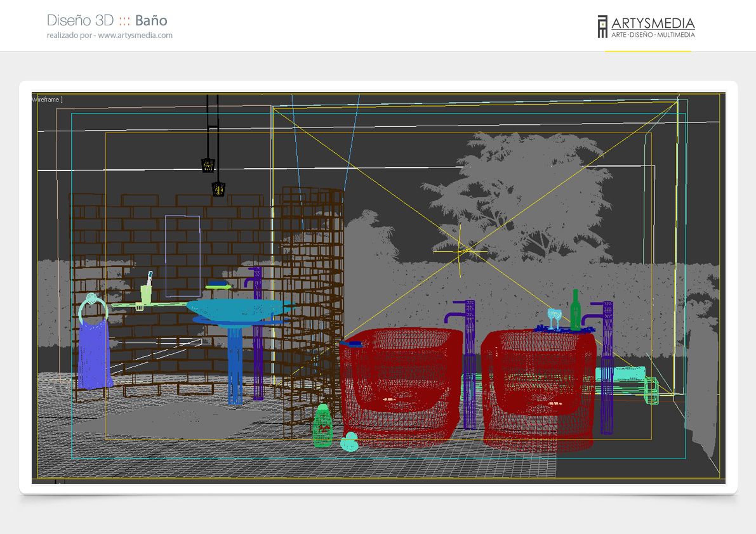Select the lower hanging black lamp
756x534 pixels.
pos(218,189)
